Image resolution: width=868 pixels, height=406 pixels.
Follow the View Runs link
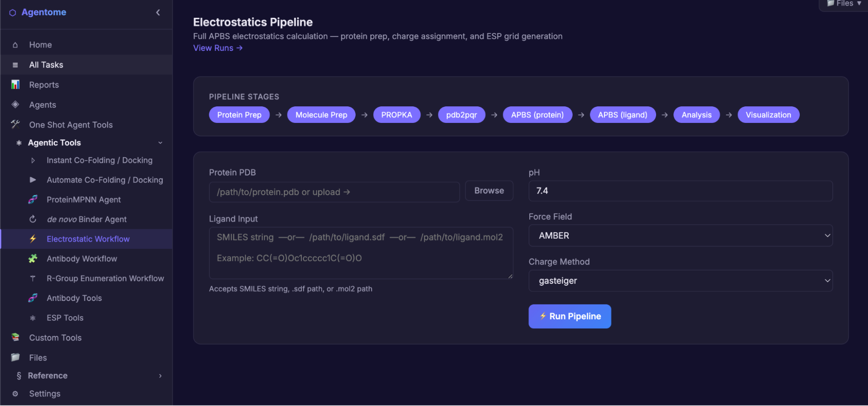pyautogui.click(x=218, y=48)
